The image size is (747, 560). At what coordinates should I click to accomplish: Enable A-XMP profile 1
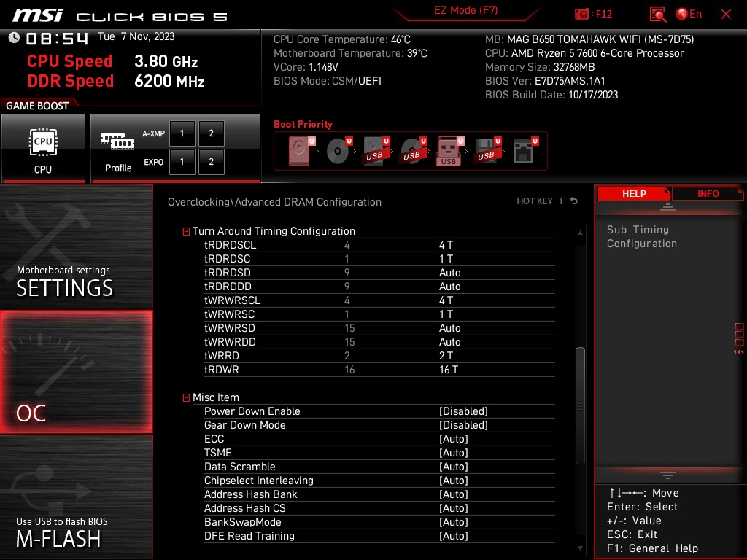(182, 133)
